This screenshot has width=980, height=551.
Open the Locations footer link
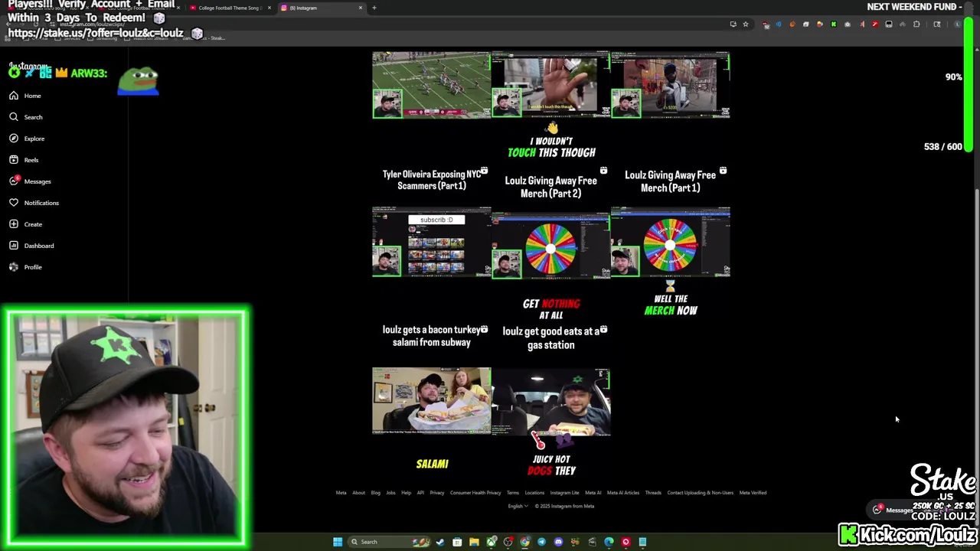coord(534,493)
